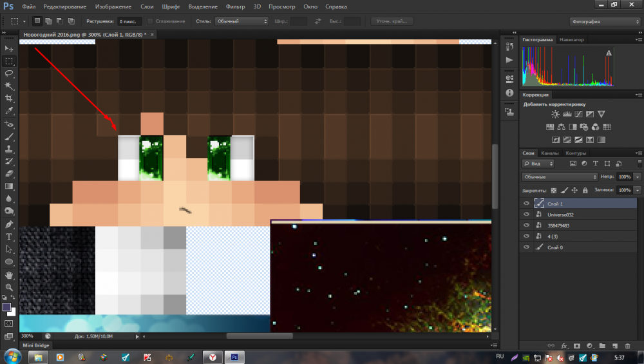The height and width of the screenshot is (364, 644).
Task: Click the lock transparent pixels icon
Action: point(553,191)
